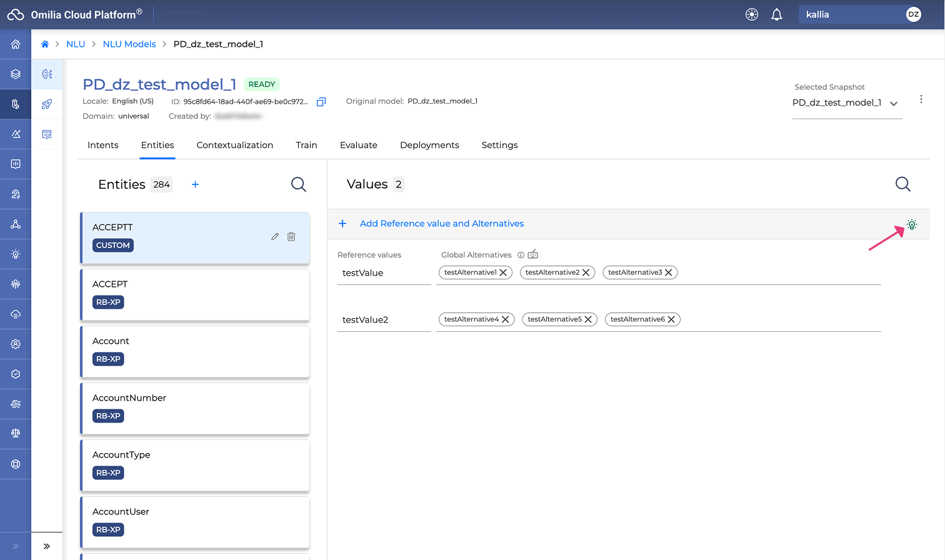Expand the left sidebar with double chevron
The width and height of the screenshot is (945, 560).
coord(47,546)
